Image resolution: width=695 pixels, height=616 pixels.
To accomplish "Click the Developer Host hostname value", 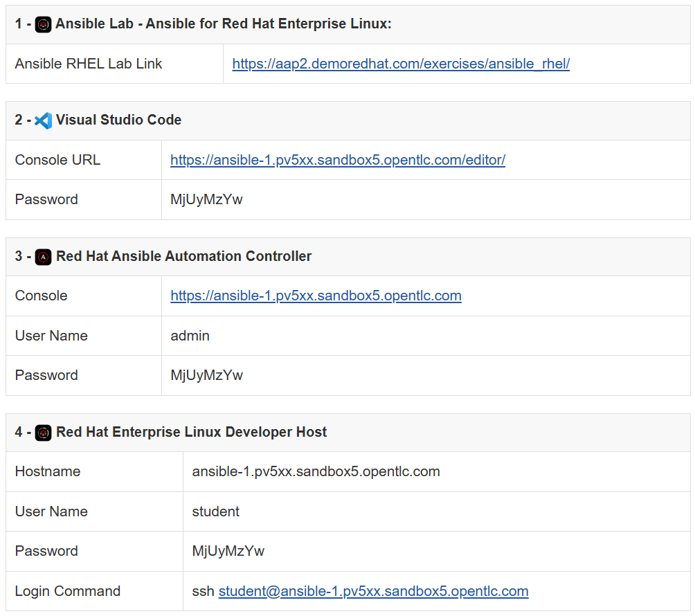I will (x=316, y=472).
